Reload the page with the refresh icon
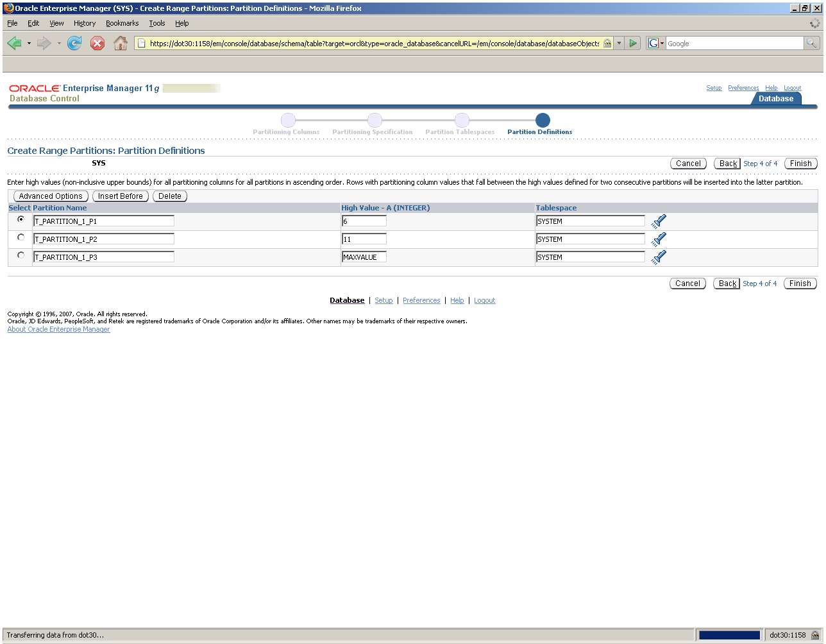 pos(74,44)
